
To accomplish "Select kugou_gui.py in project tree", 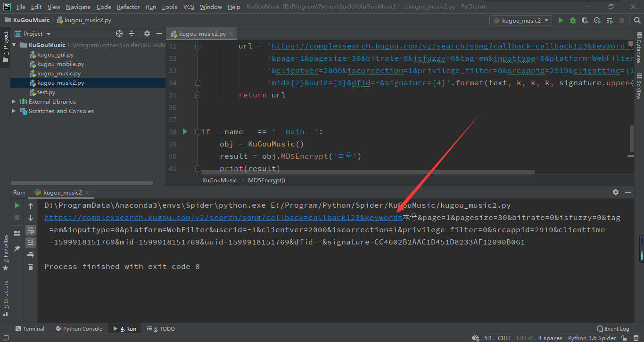I will click(55, 55).
